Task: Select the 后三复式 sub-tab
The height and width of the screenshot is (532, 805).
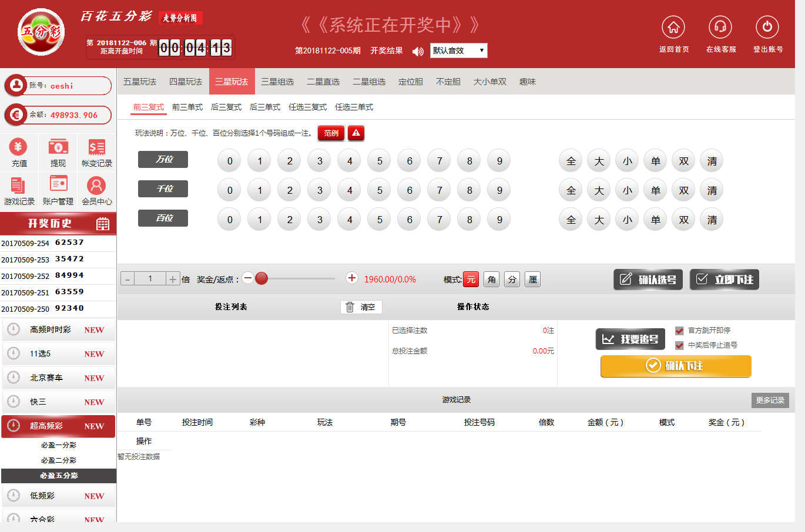Action: pyautogui.click(x=226, y=107)
